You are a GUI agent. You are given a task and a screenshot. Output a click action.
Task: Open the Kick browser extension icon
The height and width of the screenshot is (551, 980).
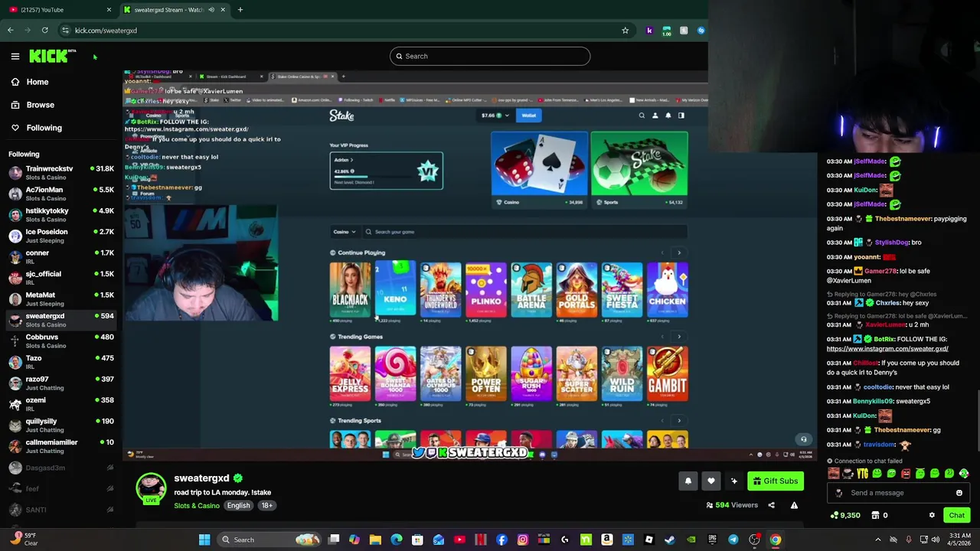(x=649, y=31)
